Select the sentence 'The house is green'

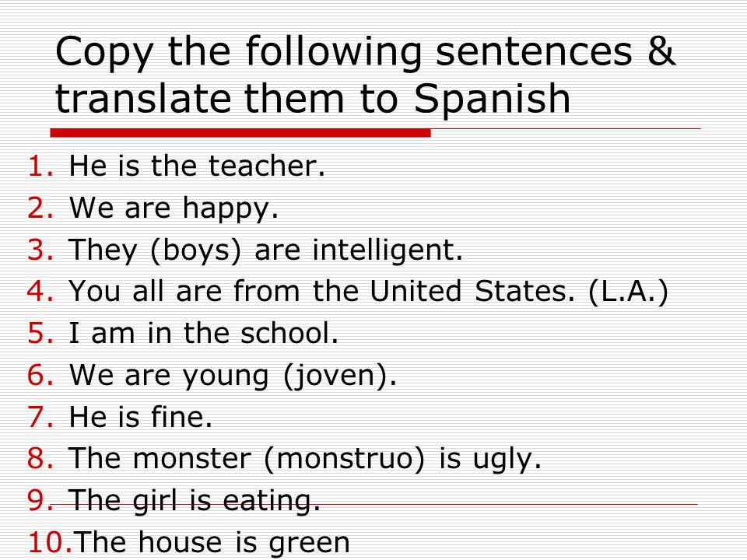212,543
